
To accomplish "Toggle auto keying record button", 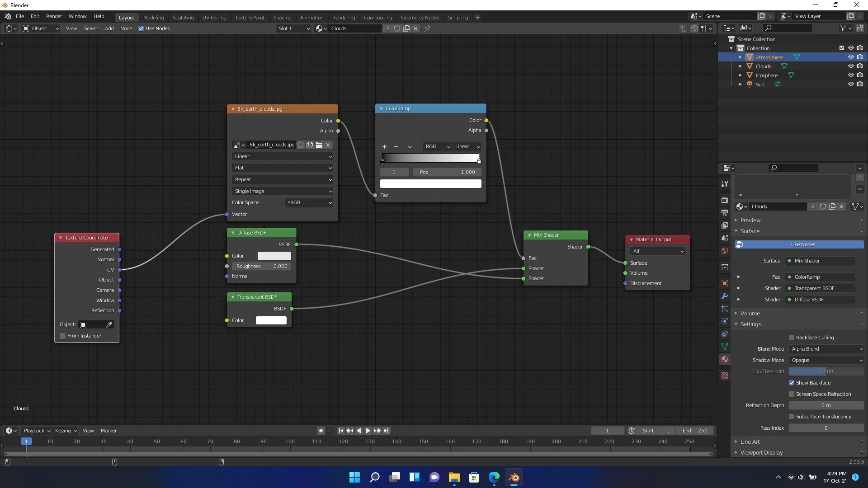I will tap(321, 431).
